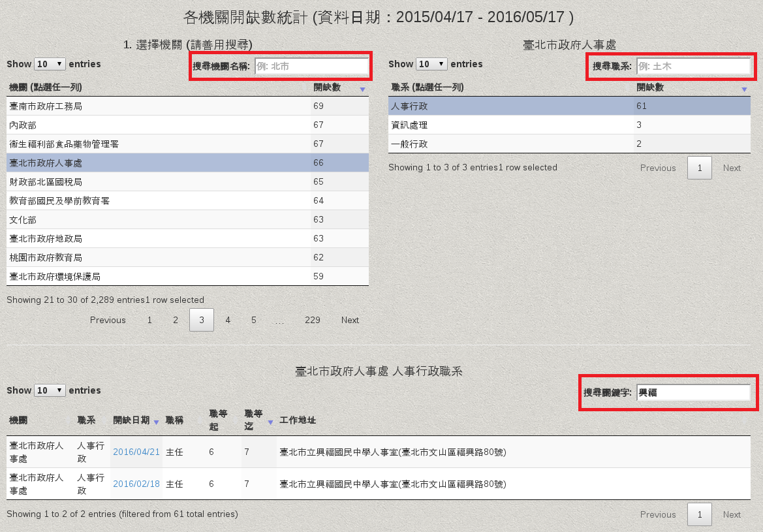
Task: Click the 搜尋關鍵字 keyword field
Action: coord(693,392)
